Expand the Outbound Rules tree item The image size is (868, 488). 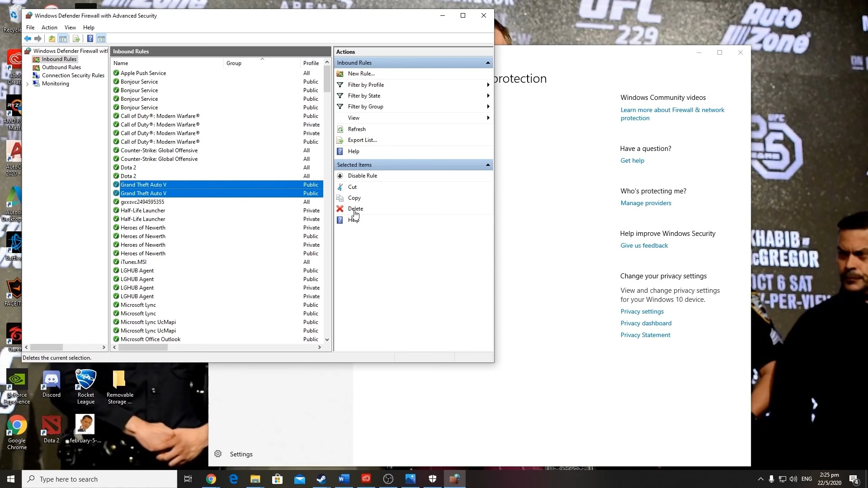[x=61, y=67]
